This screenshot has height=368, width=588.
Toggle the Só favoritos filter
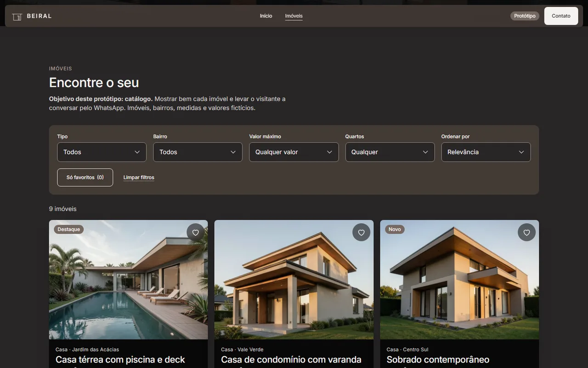(x=85, y=177)
